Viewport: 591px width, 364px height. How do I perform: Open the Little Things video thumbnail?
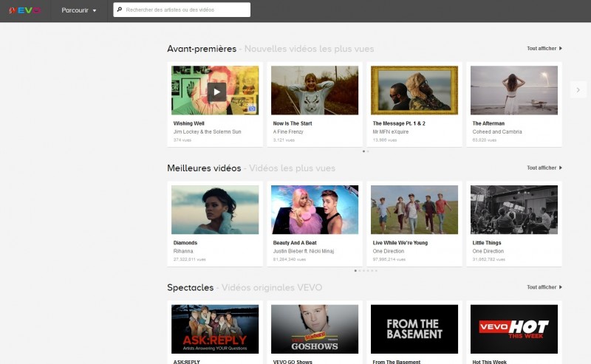[514, 210]
